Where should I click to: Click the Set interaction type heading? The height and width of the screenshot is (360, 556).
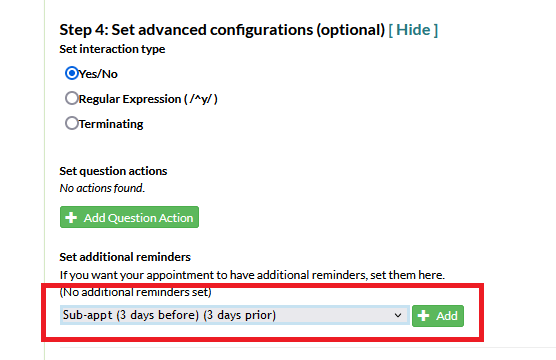tap(112, 49)
